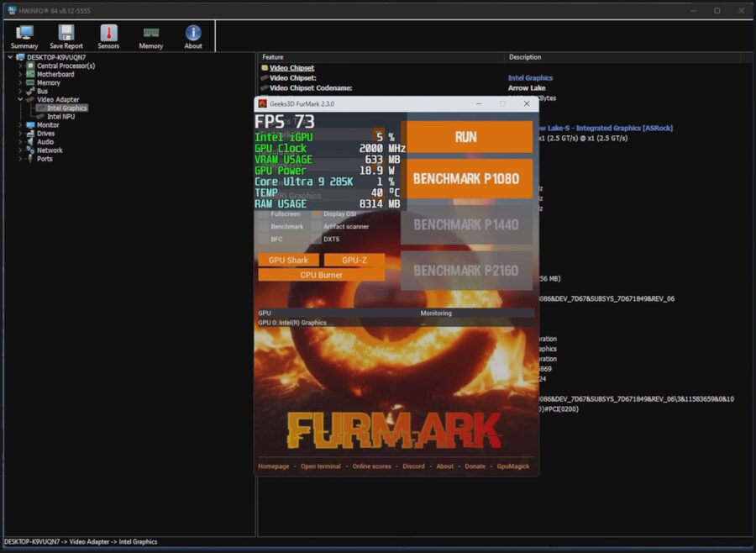Open the About info icon in HWiNFO
The width and height of the screenshot is (756, 553).
[193, 34]
